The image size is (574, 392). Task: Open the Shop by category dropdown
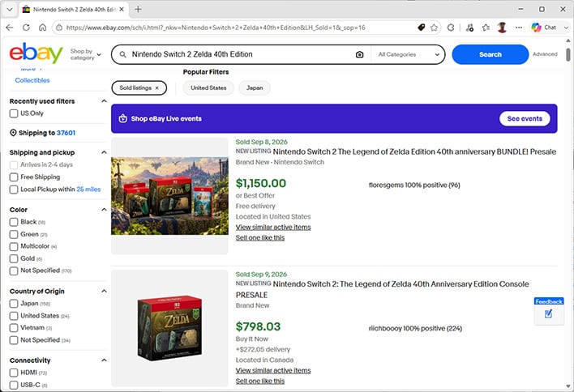coord(86,54)
